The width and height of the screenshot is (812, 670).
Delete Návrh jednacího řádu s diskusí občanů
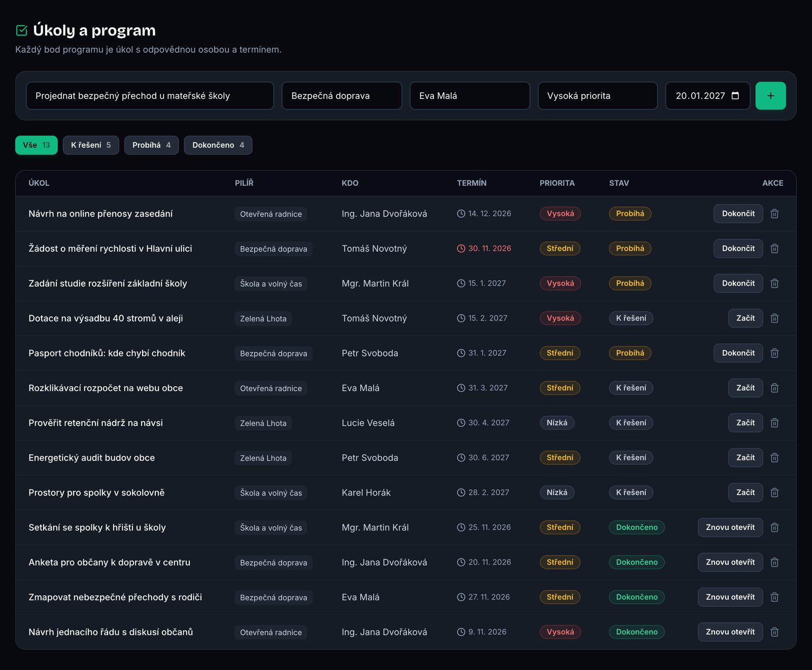click(x=774, y=632)
